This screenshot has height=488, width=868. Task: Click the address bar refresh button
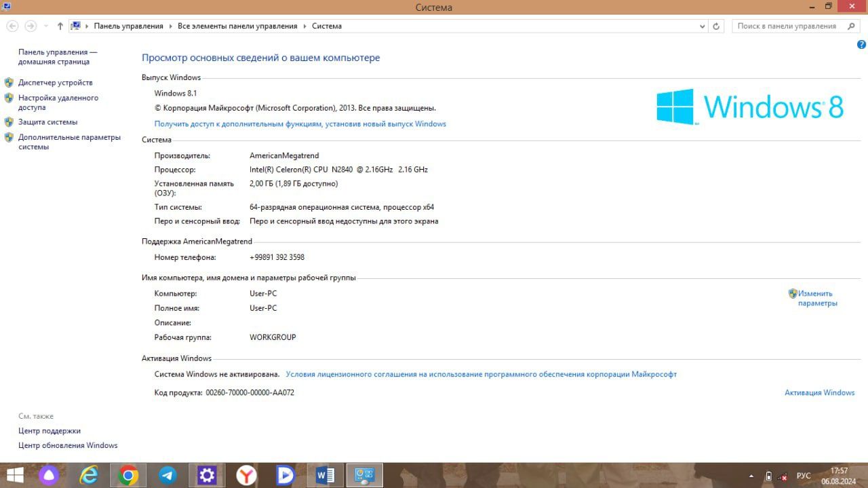(x=716, y=26)
